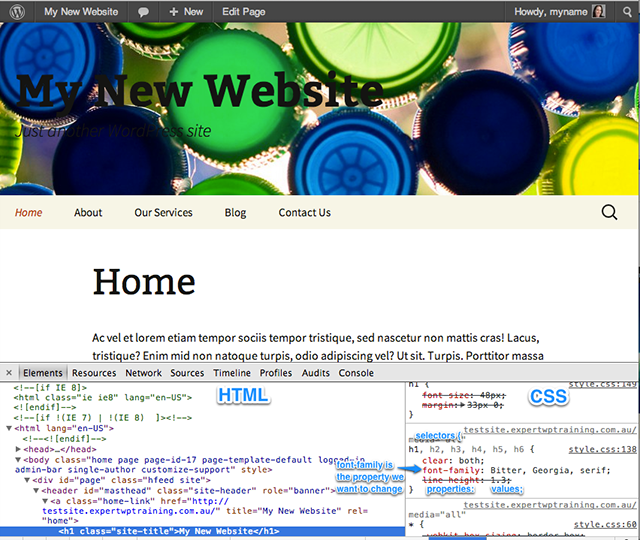Expand the margin shorthand triangle

(x=462, y=405)
